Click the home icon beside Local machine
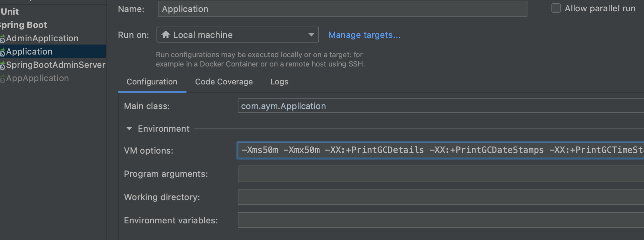The image size is (644, 240). 165,35
